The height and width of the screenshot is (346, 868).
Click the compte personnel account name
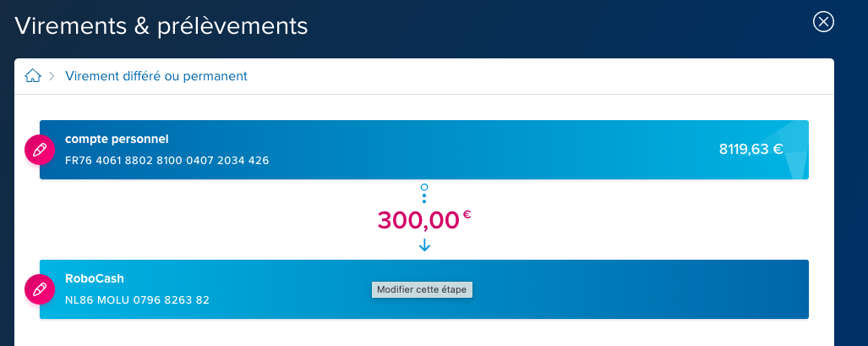click(117, 140)
